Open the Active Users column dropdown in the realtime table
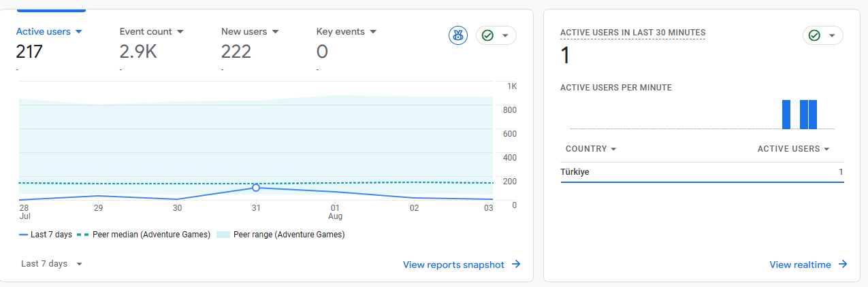The width and height of the screenshot is (868, 287). point(794,149)
